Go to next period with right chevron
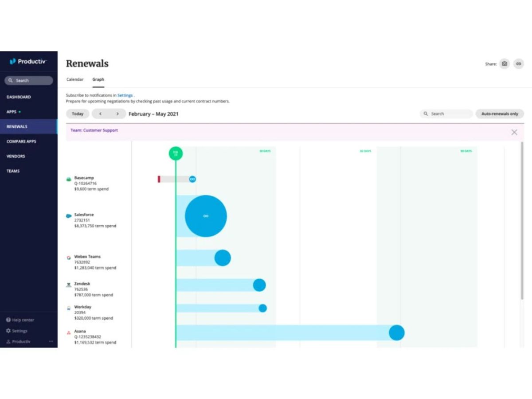Viewport: 532px width, 399px height. pyautogui.click(x=117, y=114)
